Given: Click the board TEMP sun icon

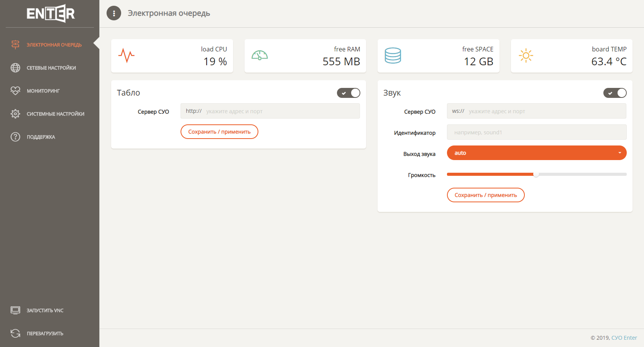Looking at the screenshot, I should click(526, 56).
